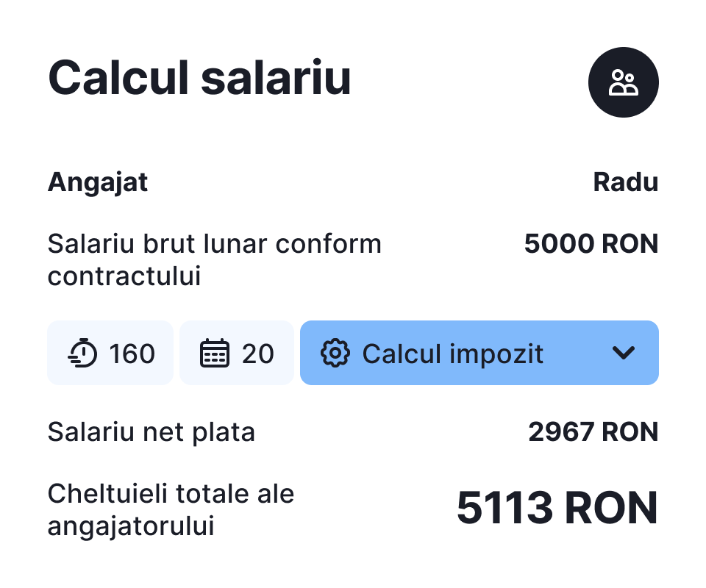This screenshot has width=706, height=588.
Task: Click the calendar days icon
Action: 215,354
